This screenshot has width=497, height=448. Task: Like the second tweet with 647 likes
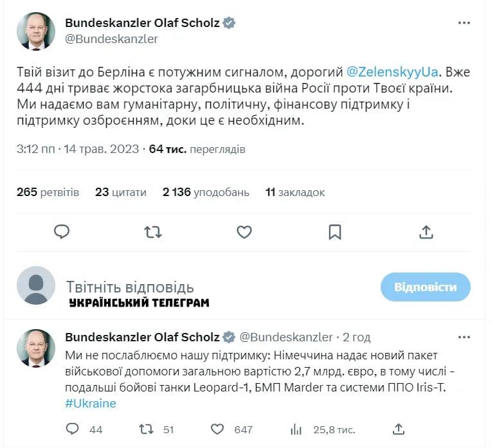(218, 429)
